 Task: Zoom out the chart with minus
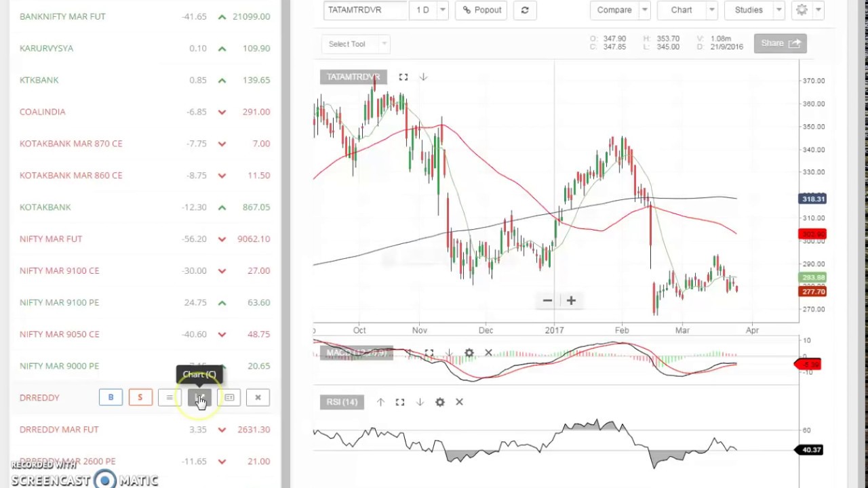(x=547, y=300)
